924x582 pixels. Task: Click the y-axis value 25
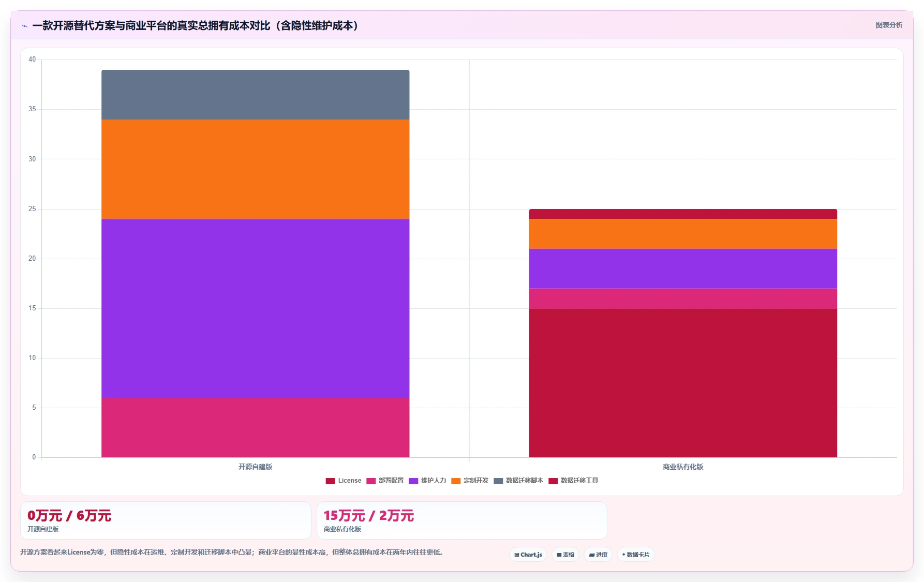(x=32, y=209)
